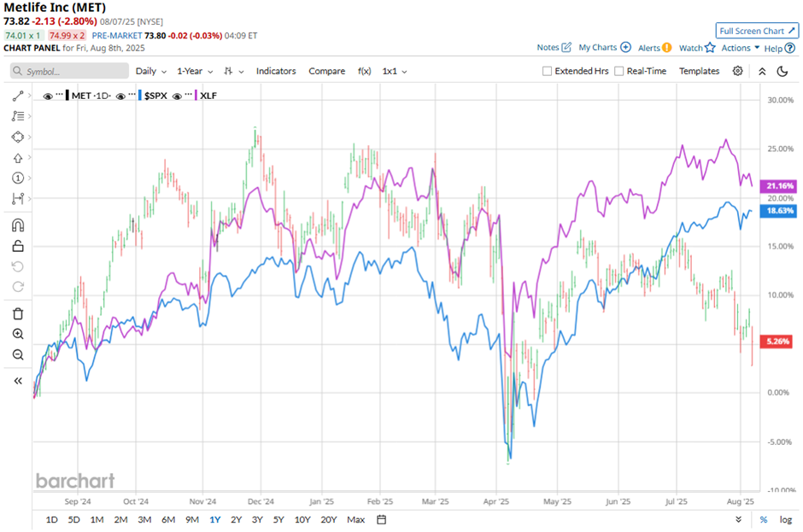
Task: Enable the Real-Time checkbox
Action: point(619,71)
